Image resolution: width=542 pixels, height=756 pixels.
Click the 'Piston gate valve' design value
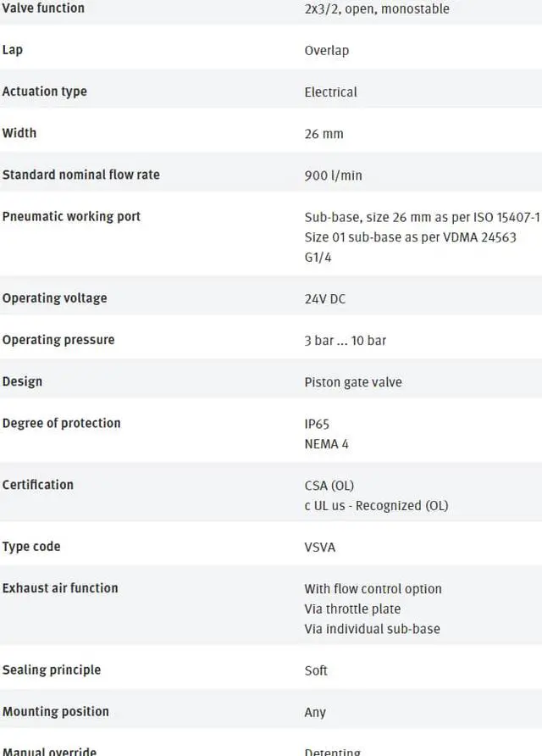click(353, 382)
